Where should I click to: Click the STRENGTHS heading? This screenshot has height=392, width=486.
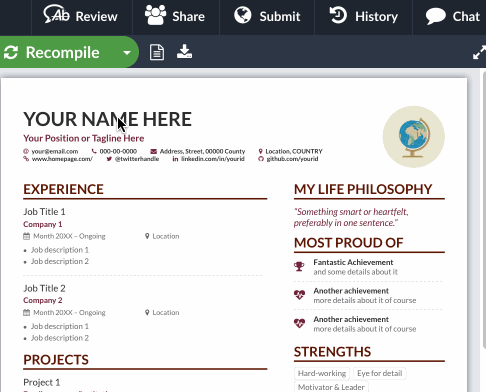(x=332, y=352)
